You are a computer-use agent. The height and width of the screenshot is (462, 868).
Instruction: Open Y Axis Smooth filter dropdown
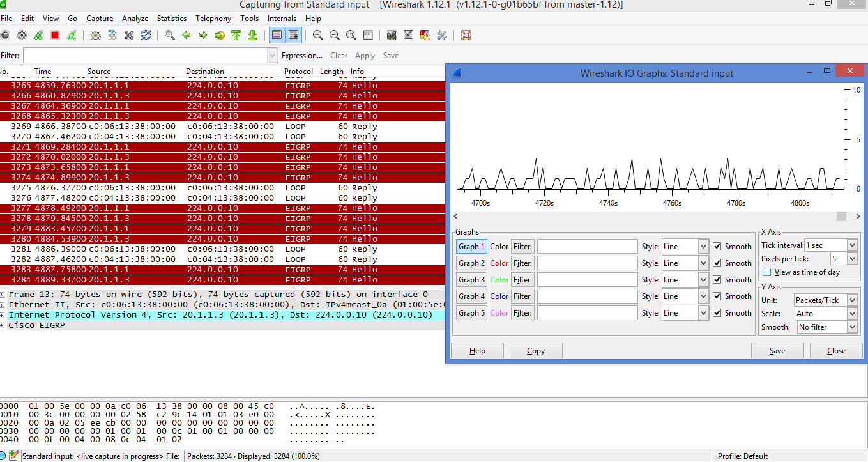click(x=827, y=327)
